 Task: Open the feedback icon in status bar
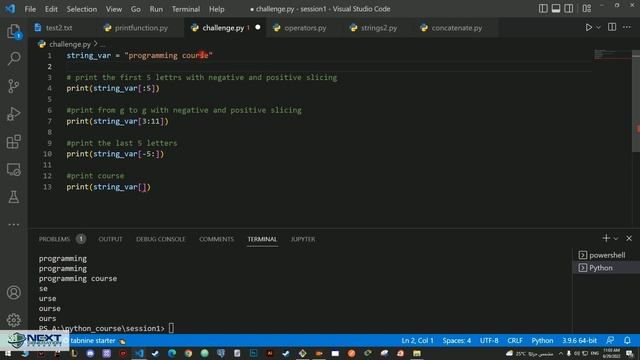coord(610,340)
